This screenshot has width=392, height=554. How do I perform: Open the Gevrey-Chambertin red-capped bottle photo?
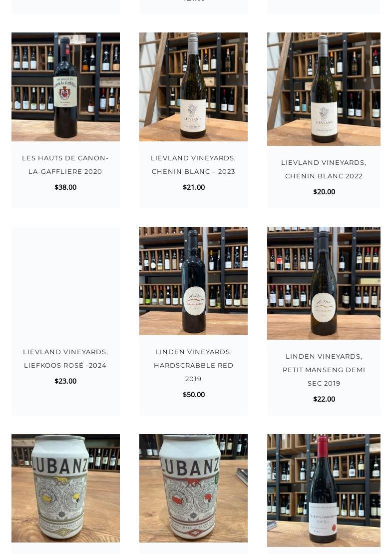click(324, 491)
